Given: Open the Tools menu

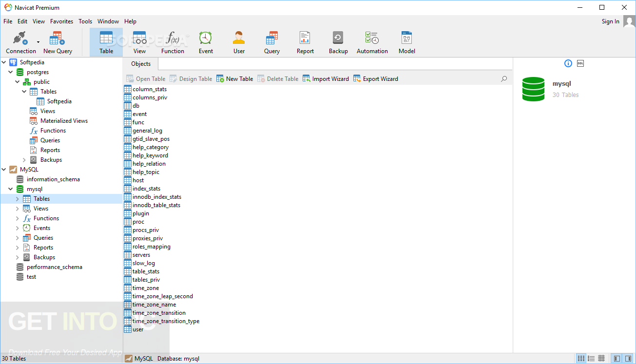Looking at the screenshot, I should [x=85, y=21].
